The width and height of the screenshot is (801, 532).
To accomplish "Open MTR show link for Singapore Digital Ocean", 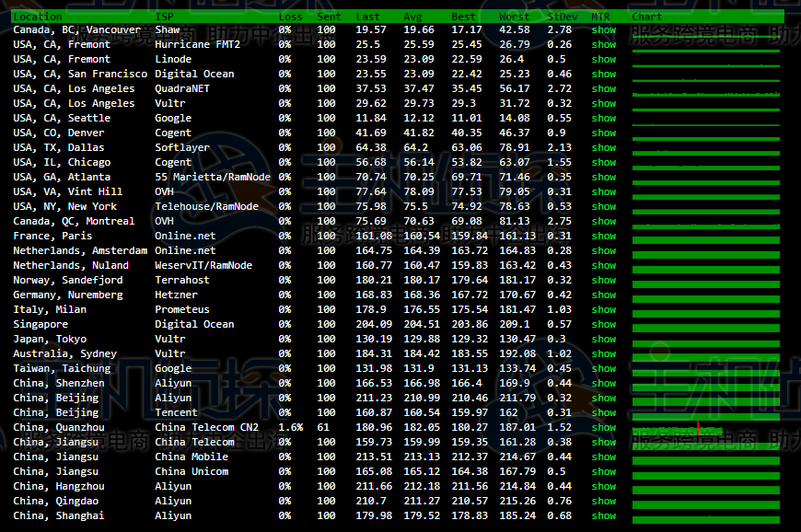I will click(x=603, y=324).
